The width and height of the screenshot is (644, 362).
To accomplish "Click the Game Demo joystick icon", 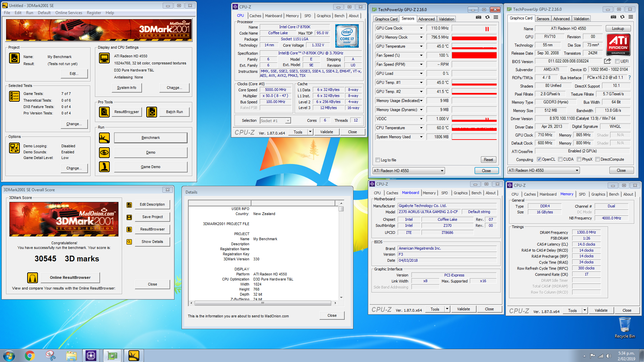I will tap(104, 167).
